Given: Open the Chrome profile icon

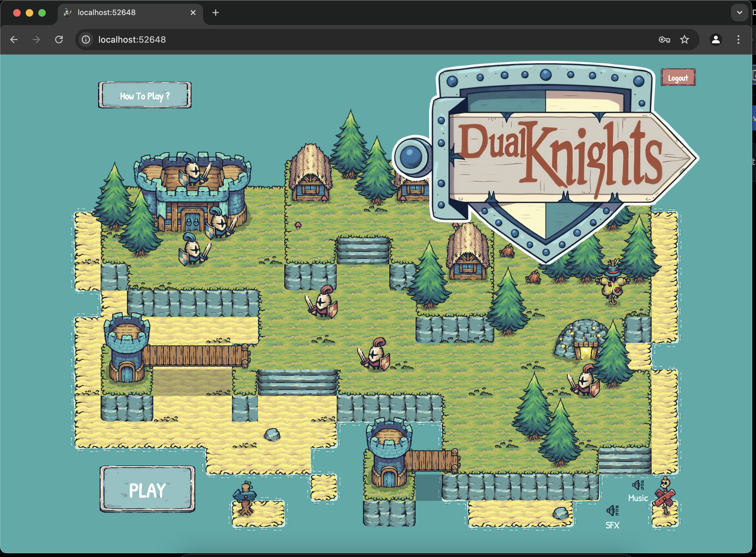Looking at the screenshot, I should [716, 40].
